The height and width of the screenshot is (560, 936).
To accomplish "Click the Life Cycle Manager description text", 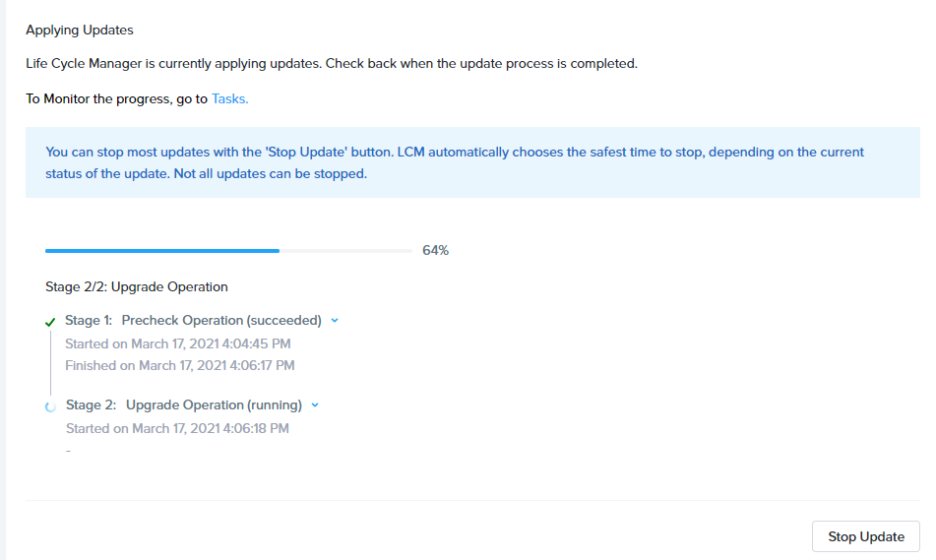I will pyautogui.click(x=332, y=63).
